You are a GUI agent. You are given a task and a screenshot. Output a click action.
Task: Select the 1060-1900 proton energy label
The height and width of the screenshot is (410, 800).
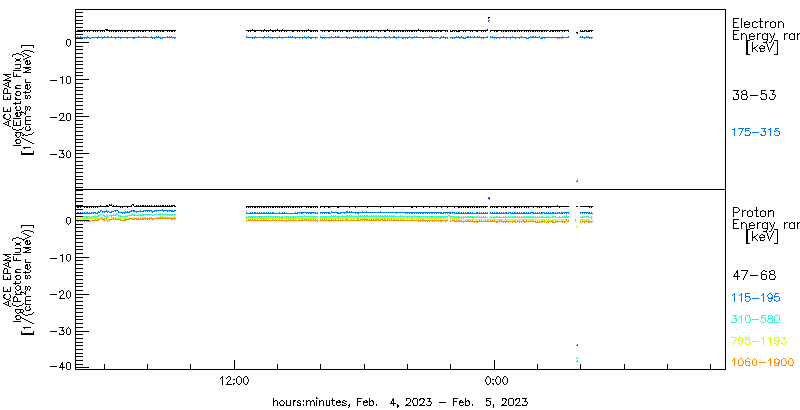(x=763, y=363)
